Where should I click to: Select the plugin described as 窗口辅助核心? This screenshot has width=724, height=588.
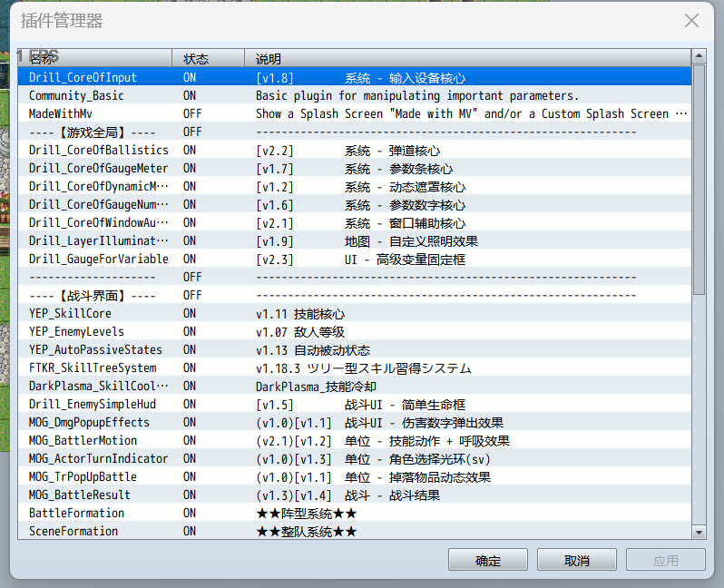pyautogui.click(x=355, y=222)
